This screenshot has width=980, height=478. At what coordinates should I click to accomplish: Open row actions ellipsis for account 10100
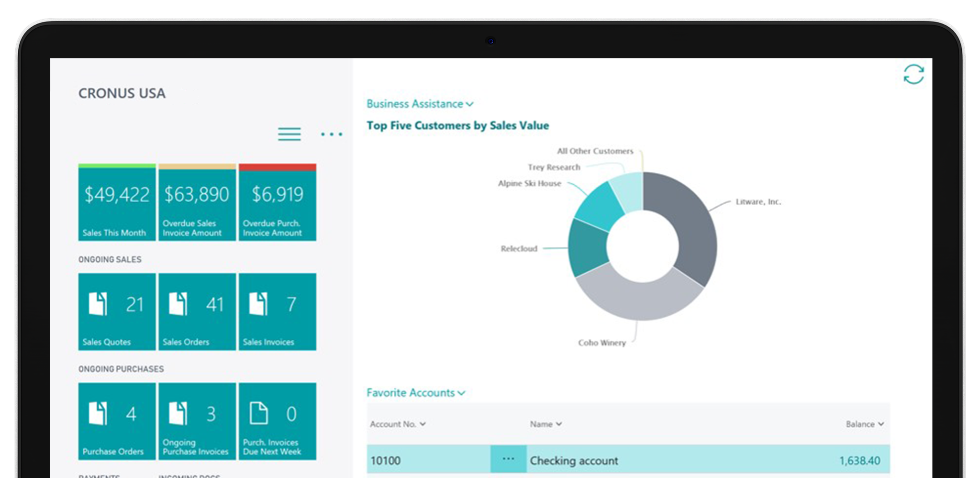pos(508,459)
